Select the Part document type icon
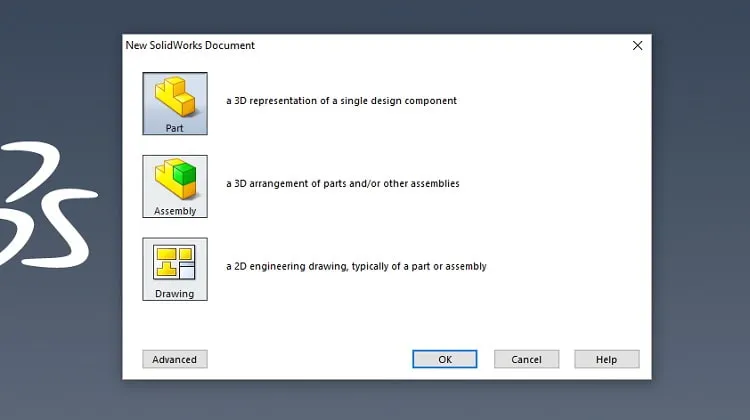The image size is (750, 420). click(175, 103)
